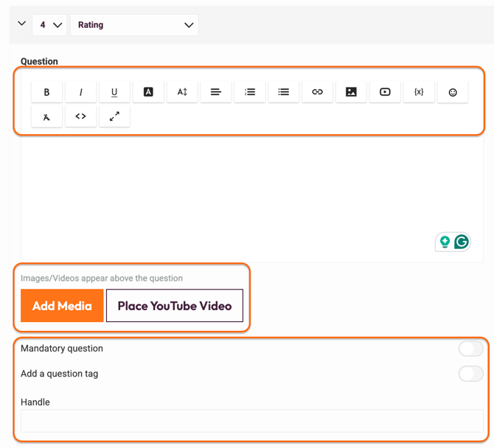Underline the selected question text
The image size is (494, 448).
pyautogui.click(x=114, y=92)
